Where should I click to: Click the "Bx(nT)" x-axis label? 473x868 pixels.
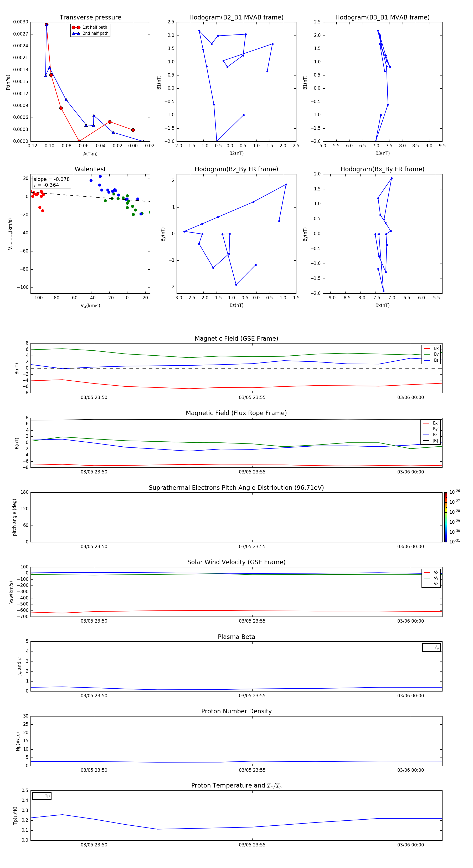[382, 305]
